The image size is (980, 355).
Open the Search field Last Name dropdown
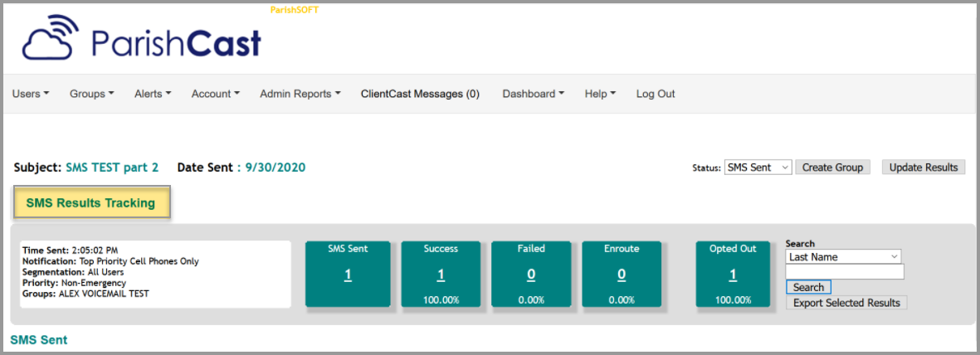(x=843, y=257)
